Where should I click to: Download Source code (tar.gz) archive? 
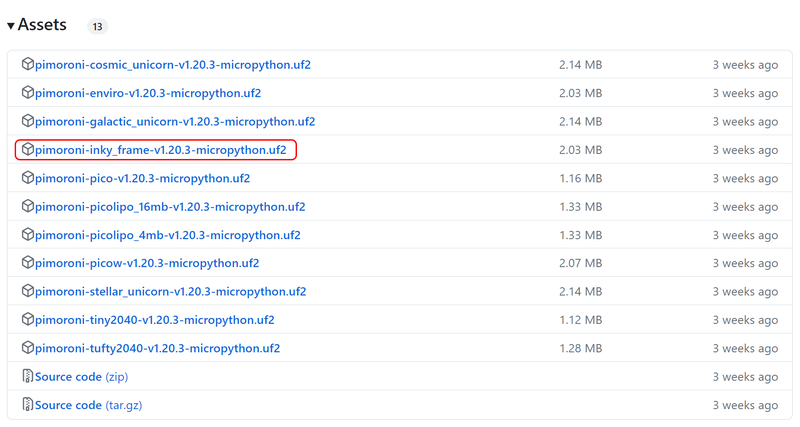point(87,405)
